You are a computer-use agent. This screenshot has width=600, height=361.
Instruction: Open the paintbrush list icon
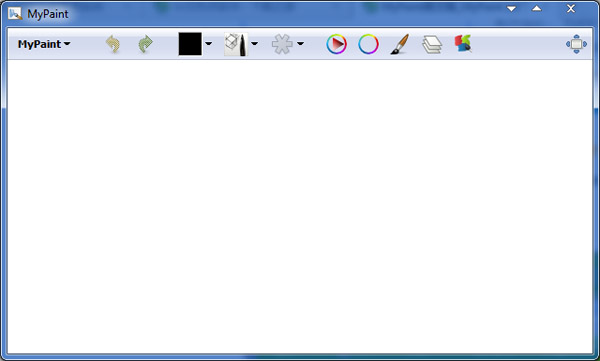click(400, 44)
